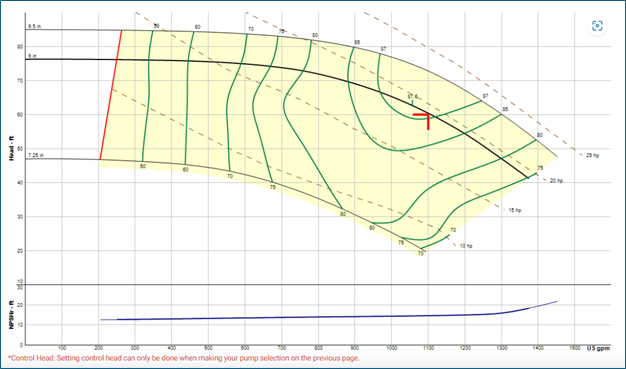Image resolution: width=626 pixels, height=369 pixels.
Task: Click the '7.25 in' impeller curve label
Action: pos(36,155)
